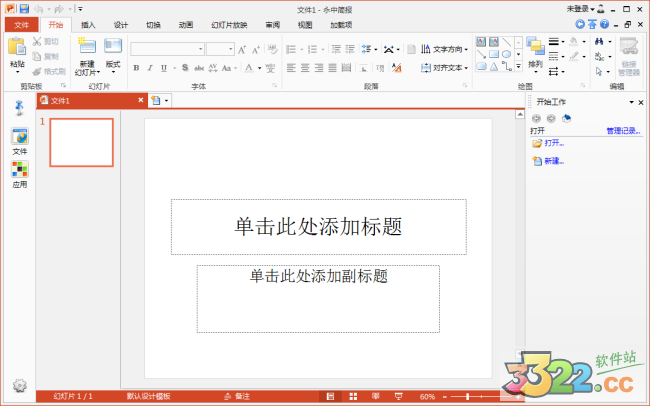Click the task pane back arrow
This screenshot has width=650, height=406.
click(536, 119)
